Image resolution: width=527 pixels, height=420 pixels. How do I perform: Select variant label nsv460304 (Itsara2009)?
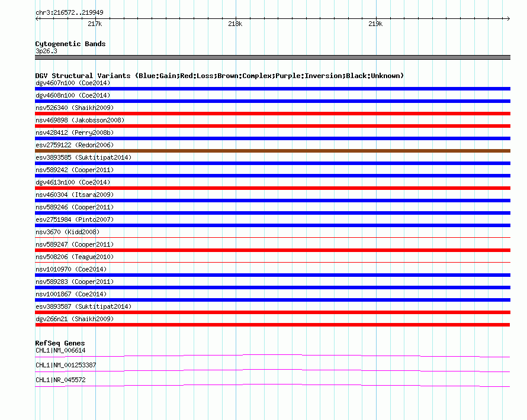75,195
